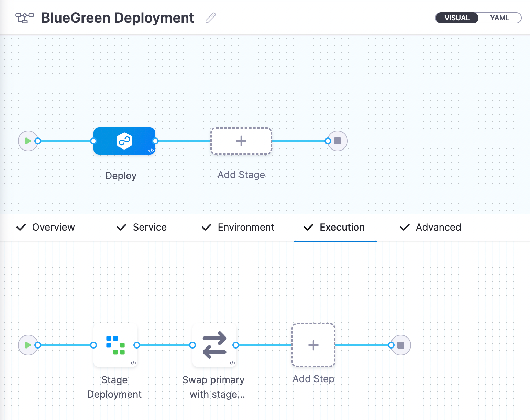Click the execution start play node

tap(28, 345)
